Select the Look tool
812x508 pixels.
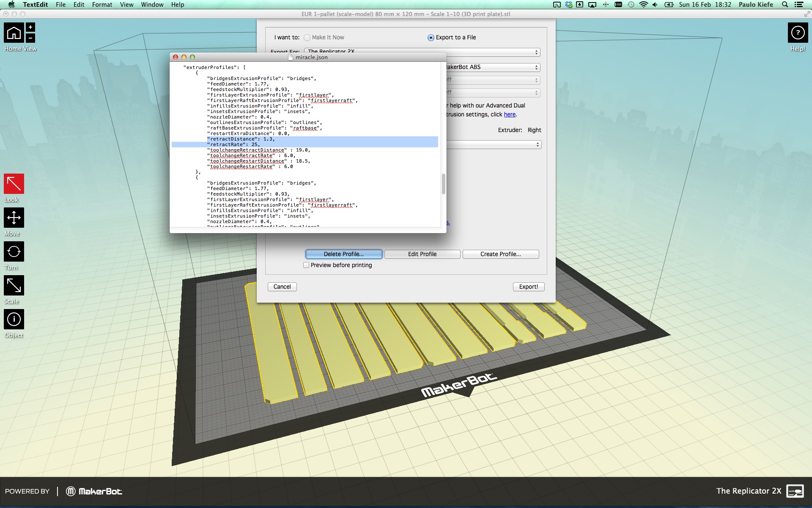tap(14, 184)
